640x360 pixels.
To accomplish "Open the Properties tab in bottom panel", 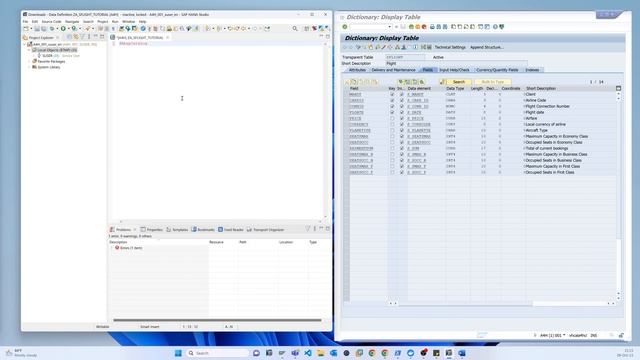I will click(x=151, y=229).
